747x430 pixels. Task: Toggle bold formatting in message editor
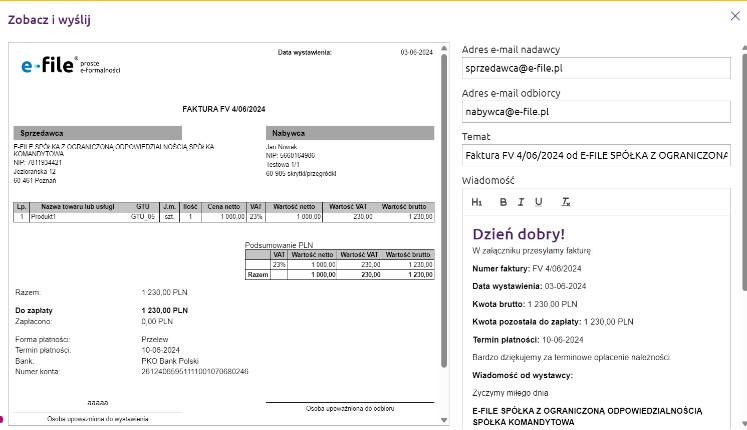pos(503,202)
